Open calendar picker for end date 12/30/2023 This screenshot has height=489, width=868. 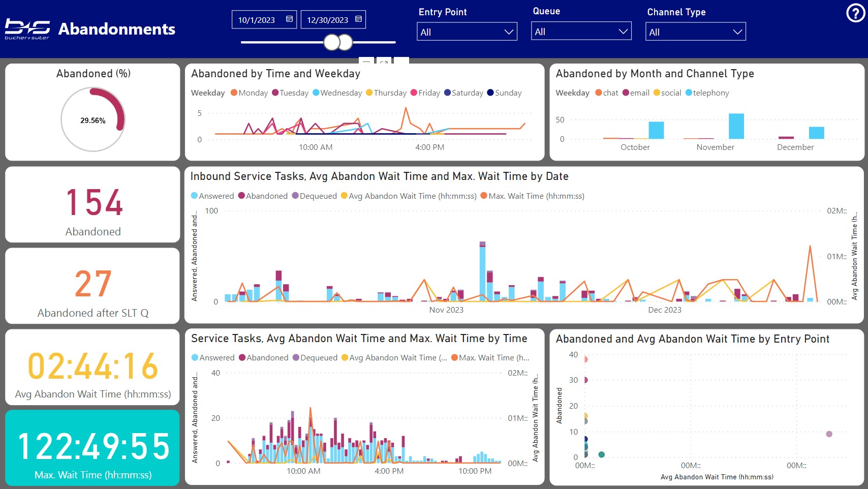[x=358, y=19]
